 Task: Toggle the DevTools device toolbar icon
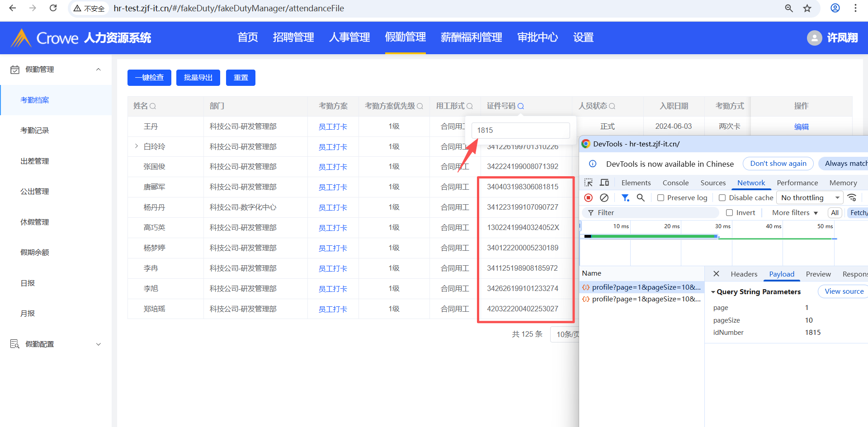pyautogui.click(x=604, y=183)
